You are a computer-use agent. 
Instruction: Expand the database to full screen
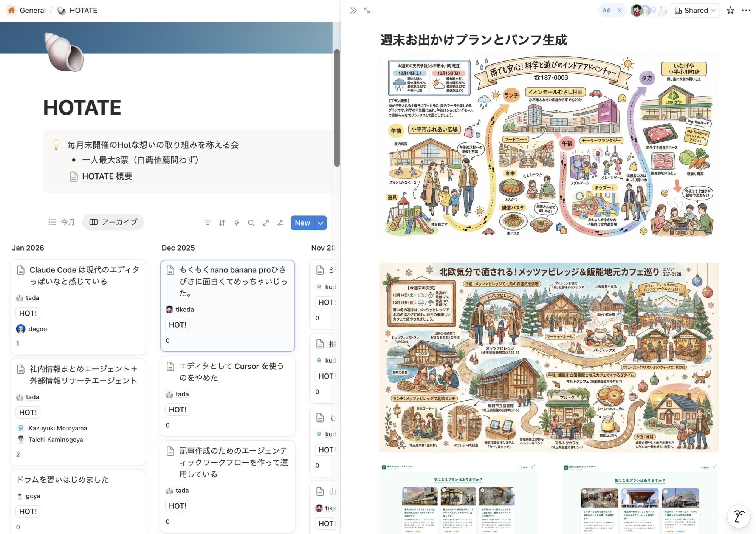point(266,223)
